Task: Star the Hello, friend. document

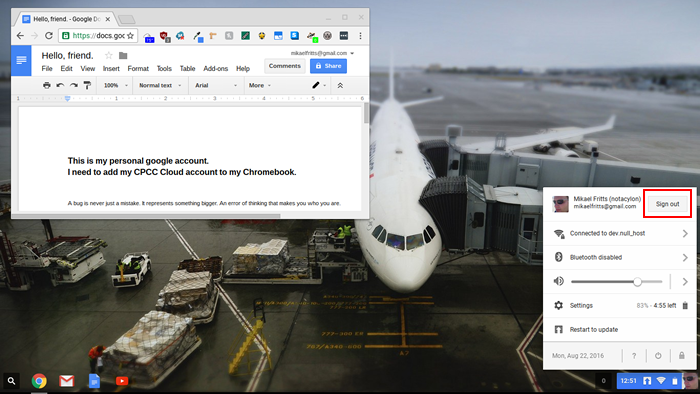Action: click(x=108, y=55)
